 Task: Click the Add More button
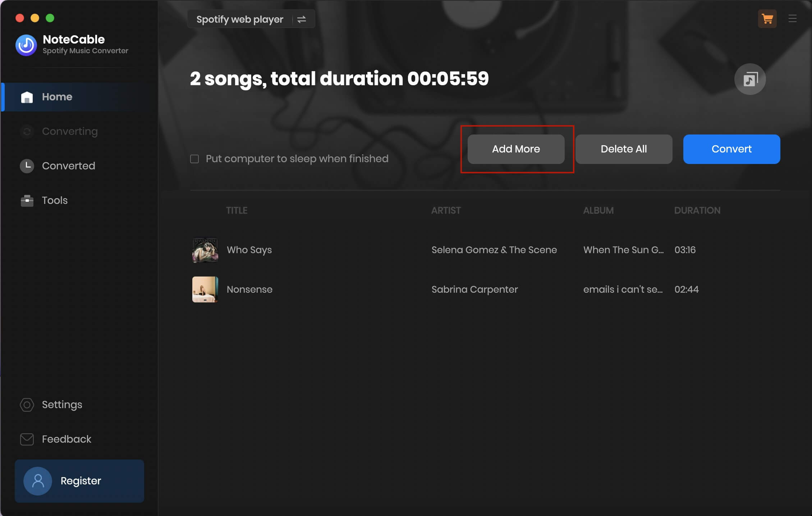[516, 149]
